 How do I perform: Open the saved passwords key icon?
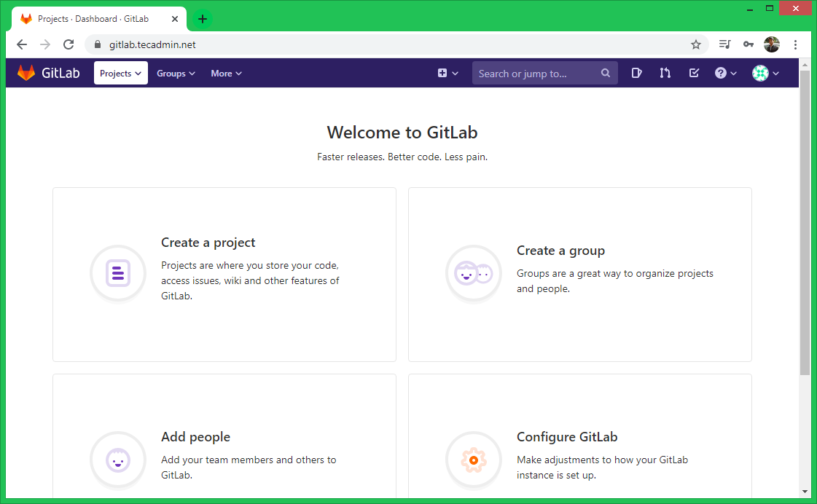click(x=748, y=44)
